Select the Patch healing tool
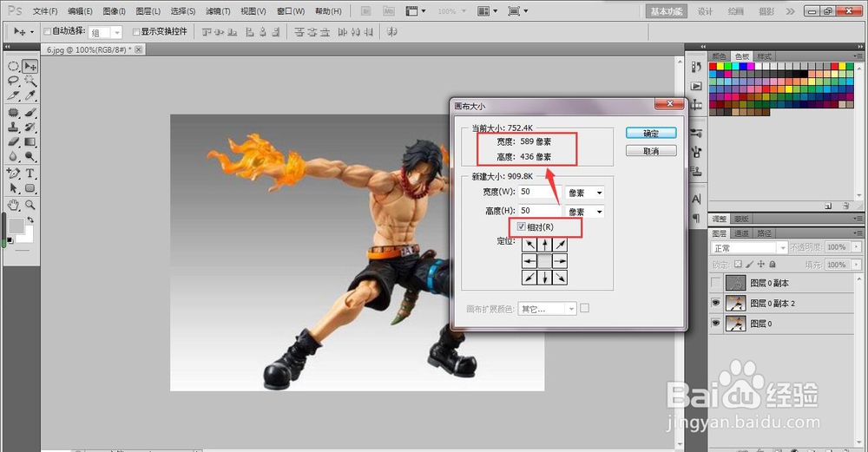This screenshot has height=452, width=868. click(13, 113)
